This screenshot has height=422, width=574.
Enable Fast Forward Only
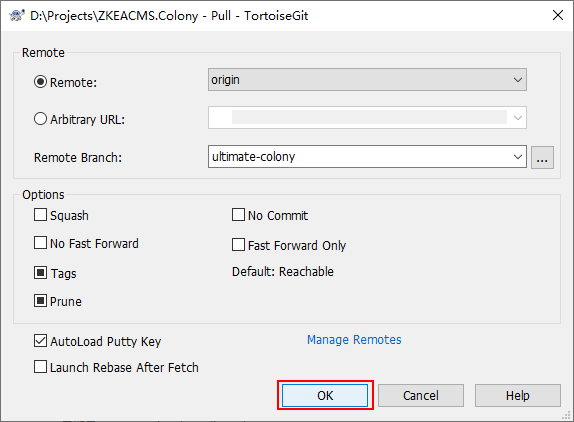pos(238,244)
